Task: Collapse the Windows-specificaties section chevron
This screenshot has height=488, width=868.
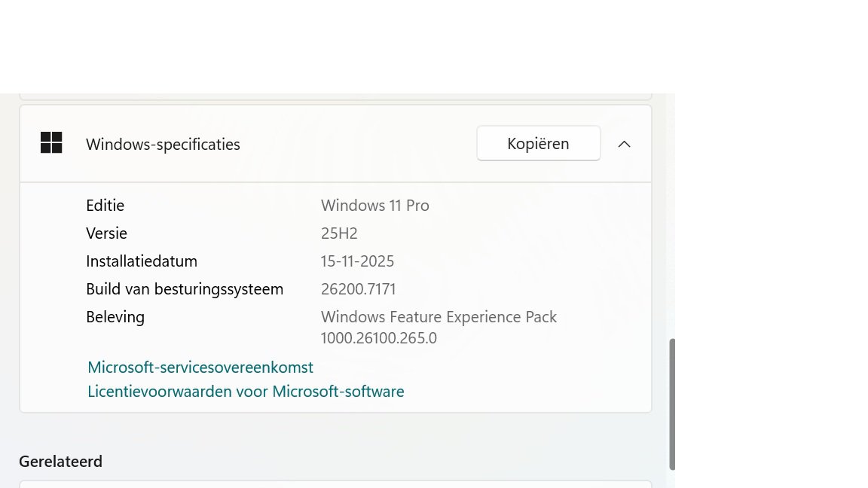Action: [624, 144]
